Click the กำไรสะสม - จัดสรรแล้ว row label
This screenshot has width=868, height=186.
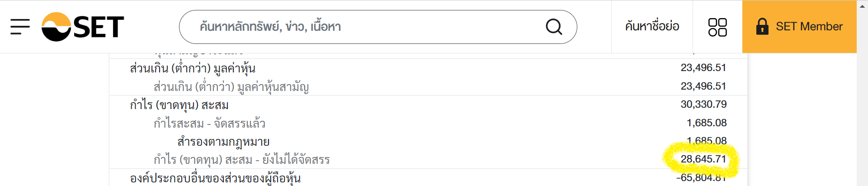click(x=209, y=123)
